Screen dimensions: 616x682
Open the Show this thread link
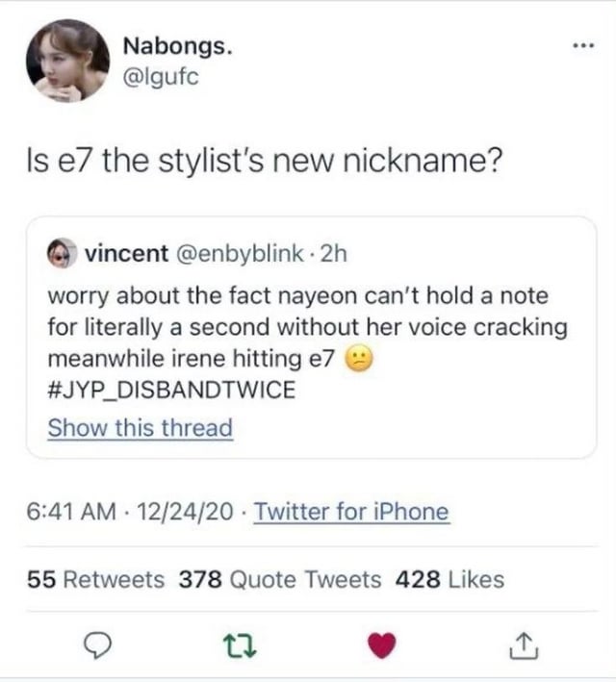click(141, 427)
